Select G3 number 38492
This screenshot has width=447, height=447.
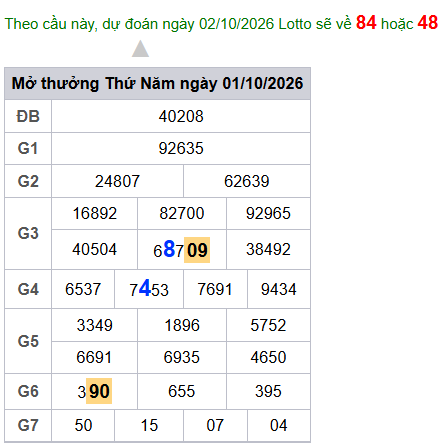268,249
